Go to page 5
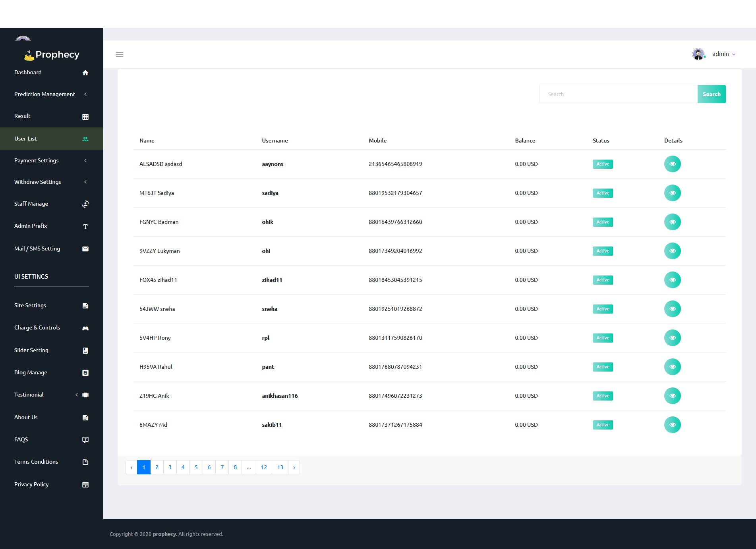 [196, 467]
